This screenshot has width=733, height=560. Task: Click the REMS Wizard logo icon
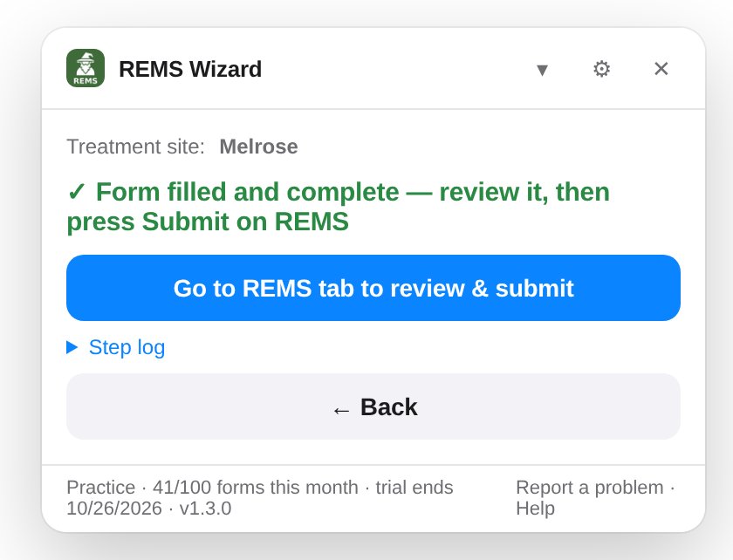pos(86,68)
